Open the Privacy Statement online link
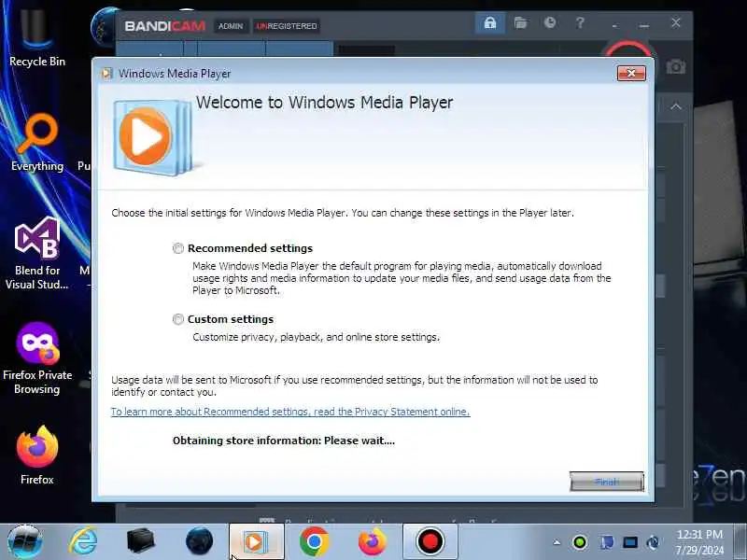 290,412
